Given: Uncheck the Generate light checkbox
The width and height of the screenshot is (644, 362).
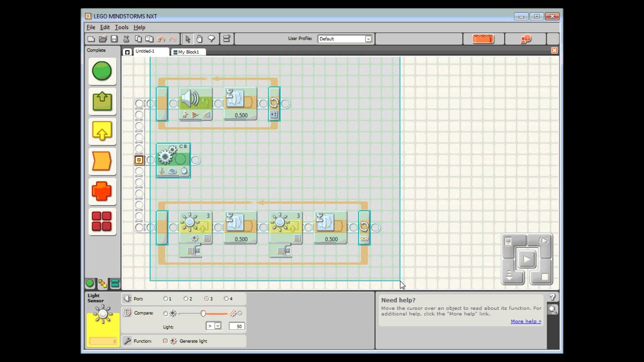Looking at the screenshot, I should (x=165, y=341).
